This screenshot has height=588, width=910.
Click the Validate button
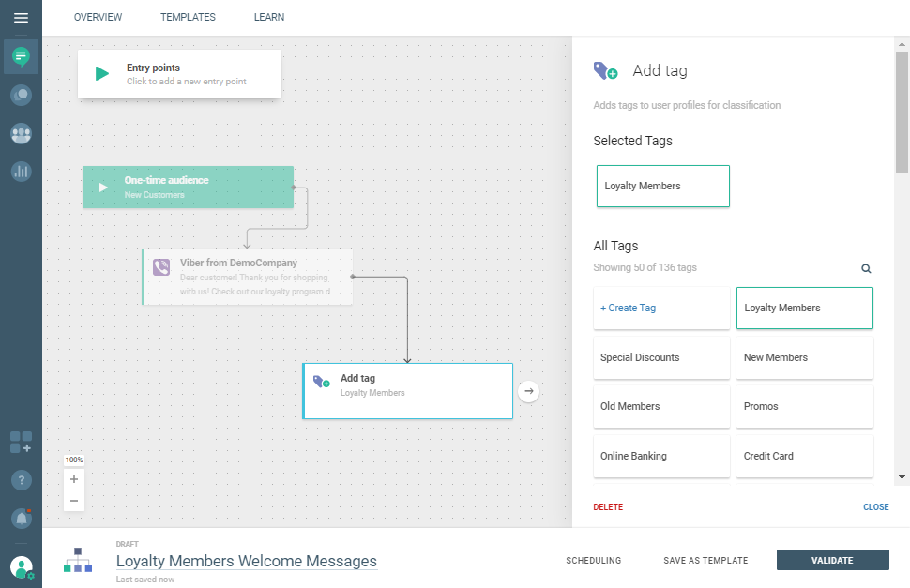coord(832,560)
